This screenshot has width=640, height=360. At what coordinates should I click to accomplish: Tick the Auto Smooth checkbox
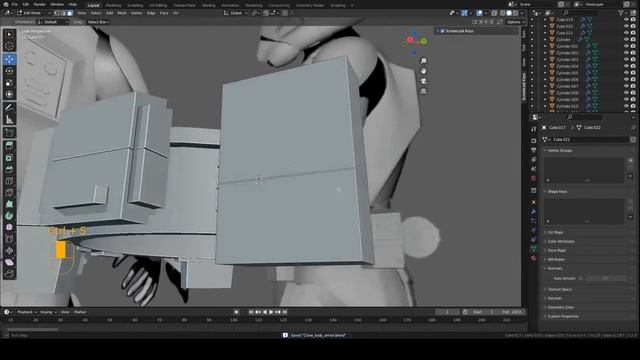(x=580, y=278)
